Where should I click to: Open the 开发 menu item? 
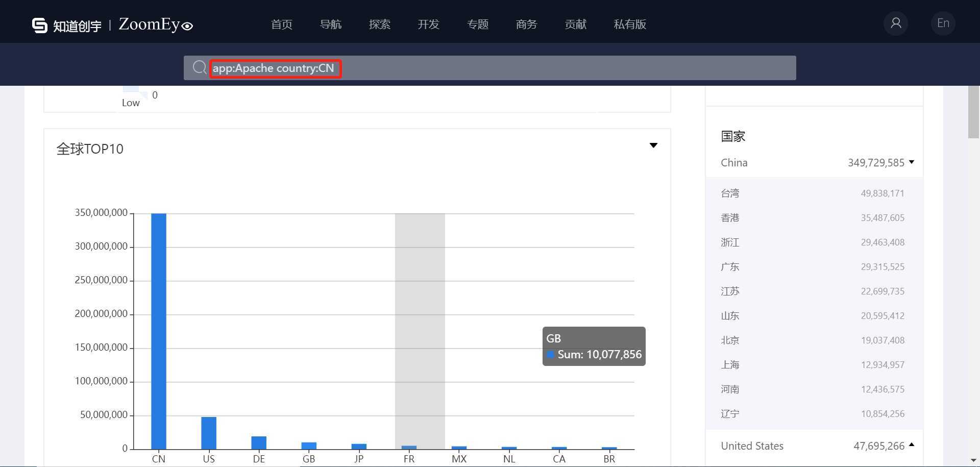point(429,24)
